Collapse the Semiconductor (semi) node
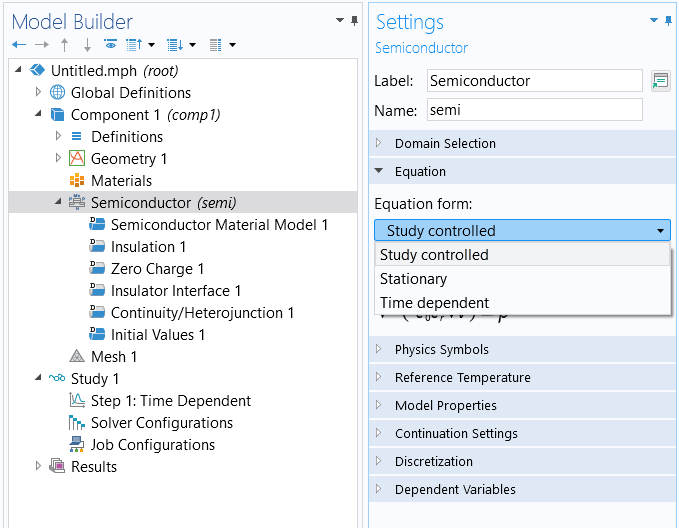Image resolution: width=679 pixels, height=528 pixels. pos(58,201)
